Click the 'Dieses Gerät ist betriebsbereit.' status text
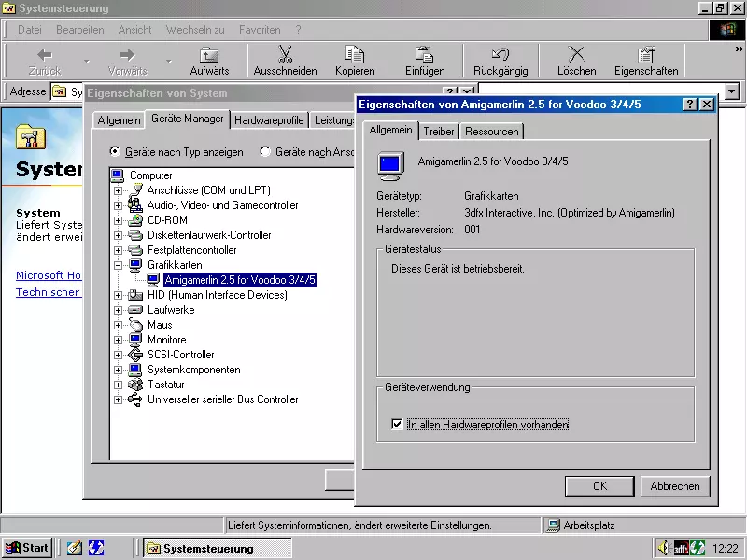747x560 pixels. tap(458, 269)
